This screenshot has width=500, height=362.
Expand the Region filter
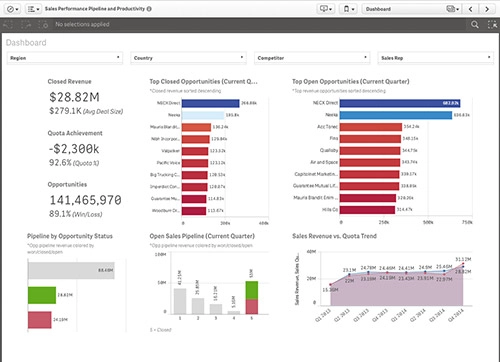65,58
